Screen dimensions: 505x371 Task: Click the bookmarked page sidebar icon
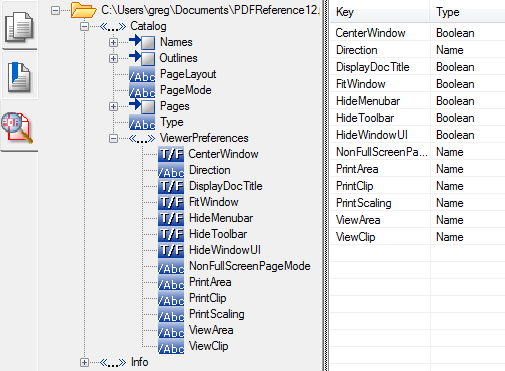point(19,77)
